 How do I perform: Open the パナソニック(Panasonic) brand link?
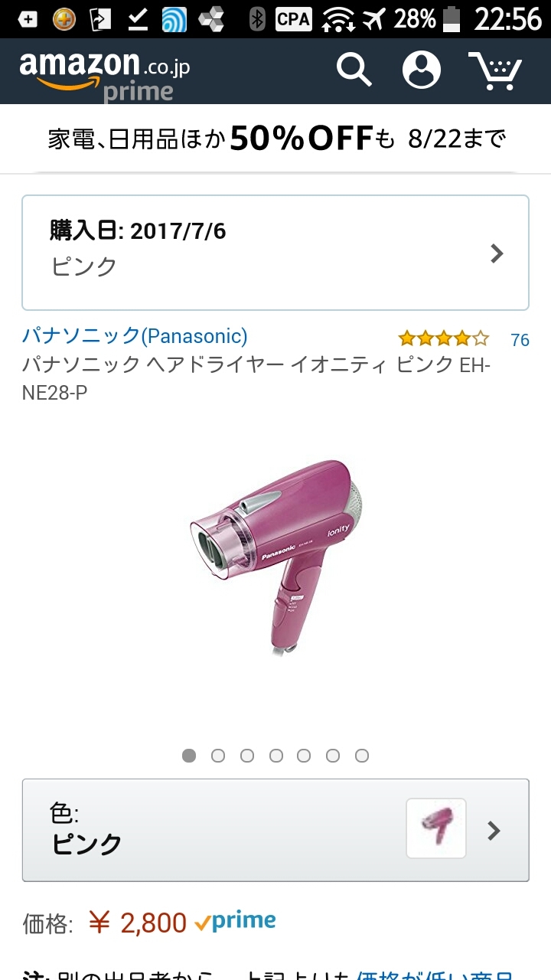tap(135, 335)
